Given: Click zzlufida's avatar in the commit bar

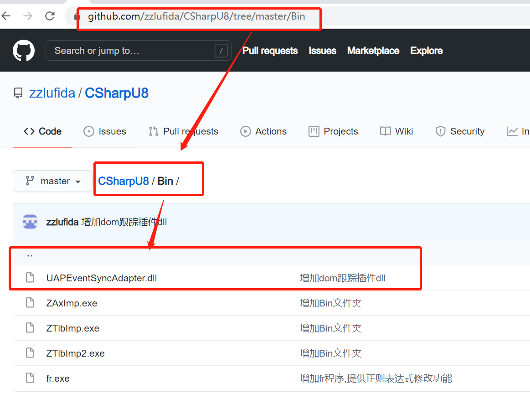Looking at the screenshot, I should point(30,221).
